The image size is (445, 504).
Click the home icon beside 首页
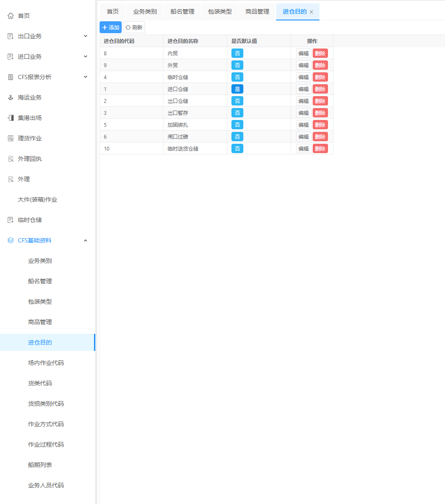click(x=11, y=16)
